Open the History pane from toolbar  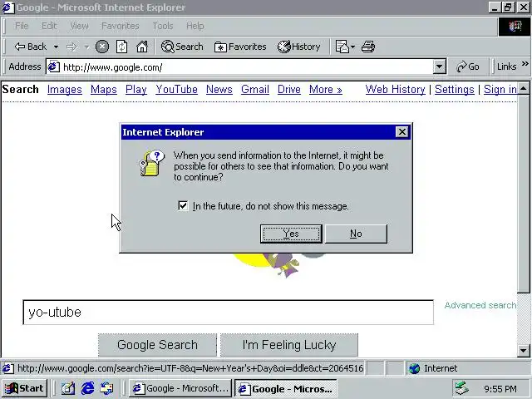pyautogui.click(x=298, y=47)
